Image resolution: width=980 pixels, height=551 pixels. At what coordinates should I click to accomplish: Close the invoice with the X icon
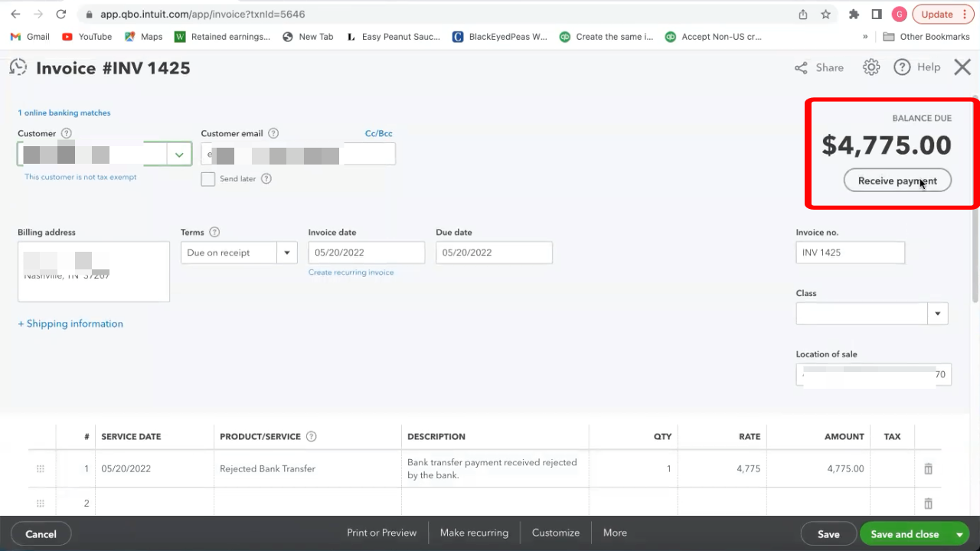point(962,67)
